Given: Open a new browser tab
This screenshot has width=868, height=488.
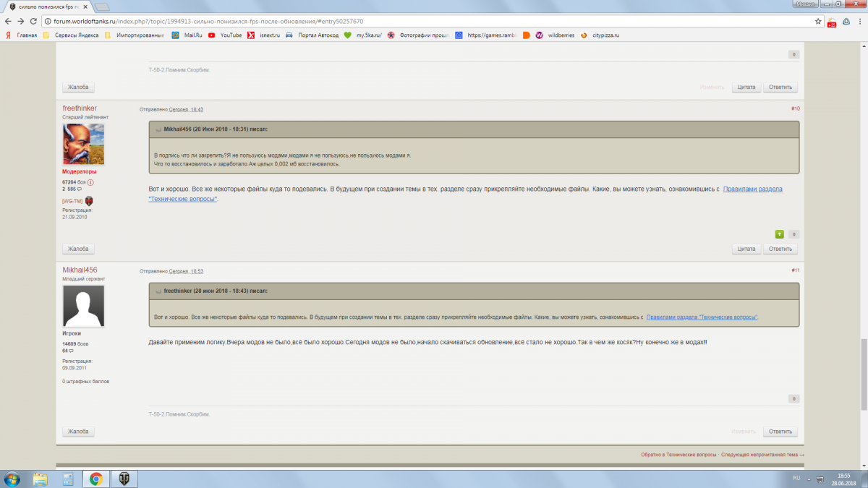Looking at the screenshot, I should pos(102,7).
